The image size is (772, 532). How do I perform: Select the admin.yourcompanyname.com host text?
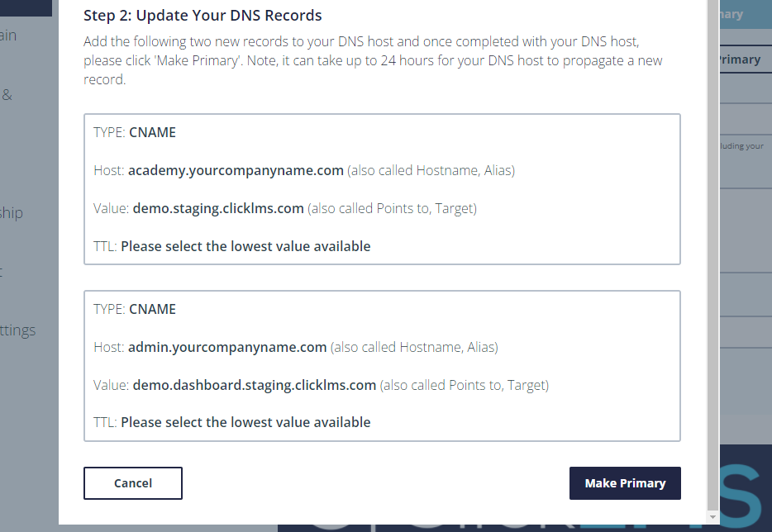[227, 347]
